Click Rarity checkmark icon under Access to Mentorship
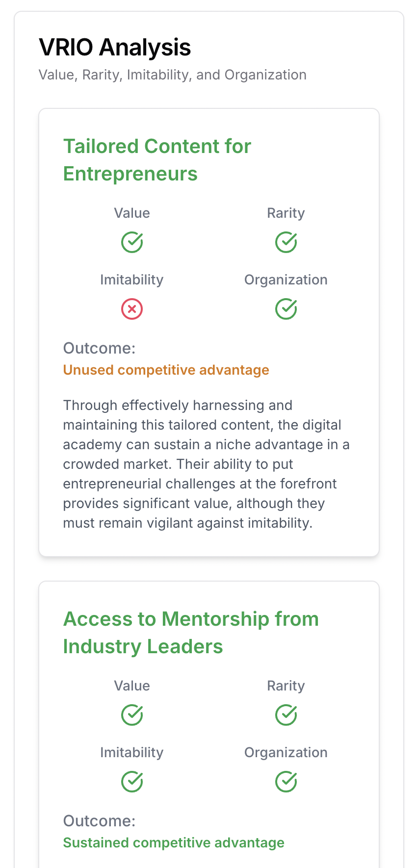Viewport: 417px width, 868px height. [286, 715]
